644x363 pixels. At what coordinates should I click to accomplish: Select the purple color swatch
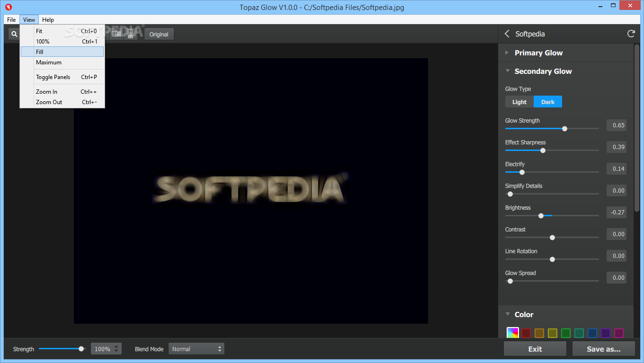605,333
